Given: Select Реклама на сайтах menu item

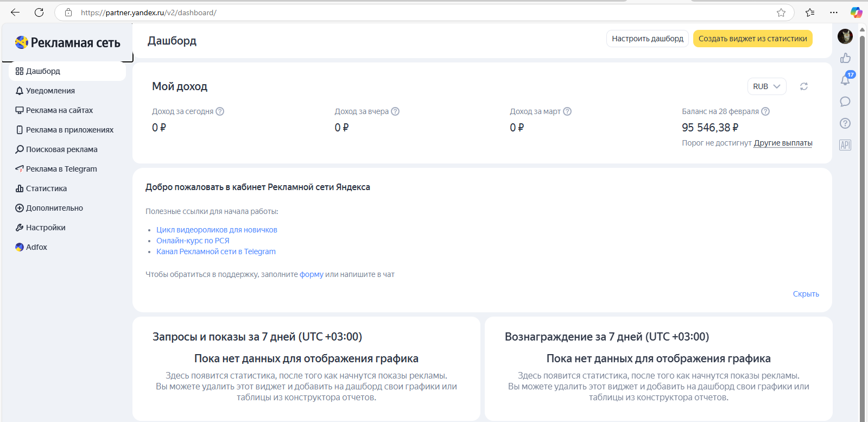Looking at the screenshot, I should click(x=67, y=110).
